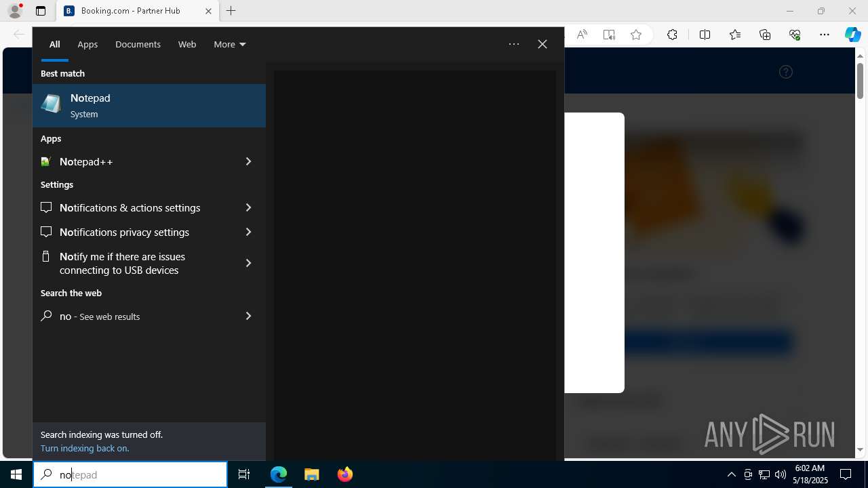The height and width of the screenshot is (488, 868).
Task: Open the Edge Extensions icon
Action: 672,35
